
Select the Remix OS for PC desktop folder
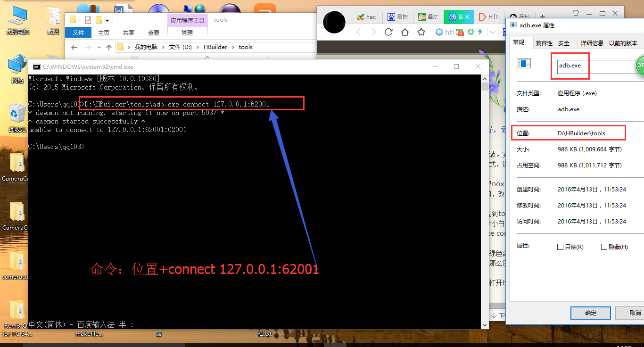[x=17, y=318]
